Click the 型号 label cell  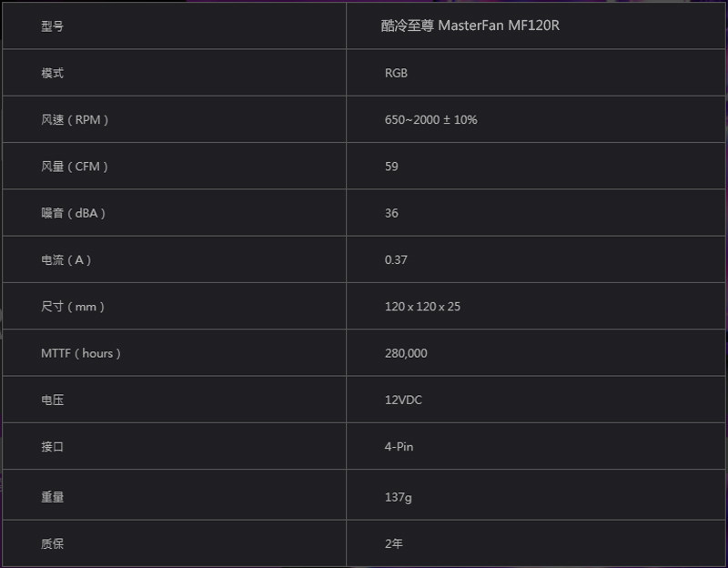tap(53, 26)
